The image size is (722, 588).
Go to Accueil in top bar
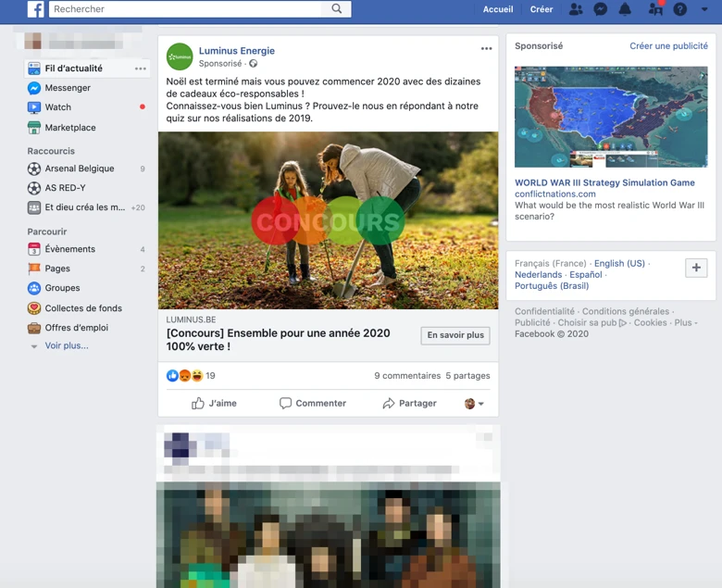click(x=498, y=9)
